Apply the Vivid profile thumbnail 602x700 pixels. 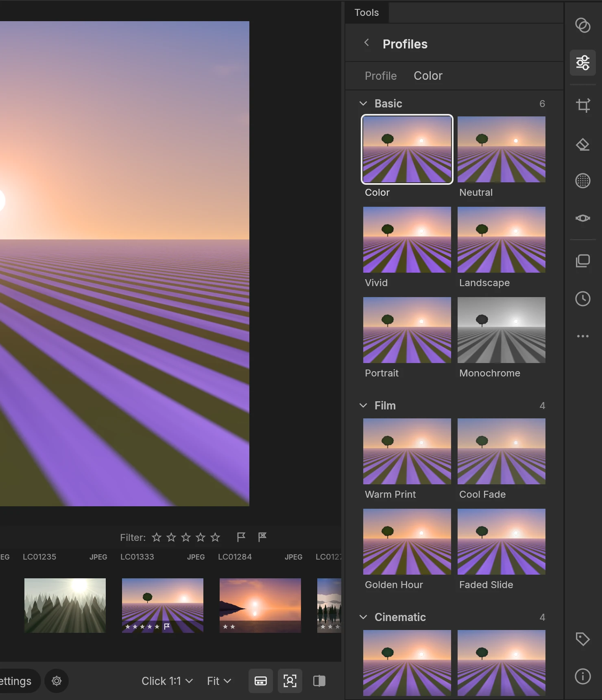pos(407,240)
